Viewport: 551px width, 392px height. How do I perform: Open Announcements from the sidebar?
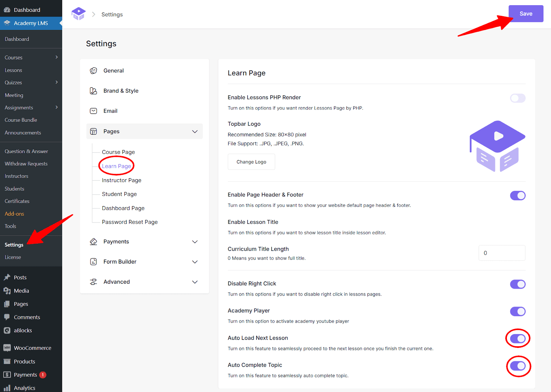tap(23, 133)
